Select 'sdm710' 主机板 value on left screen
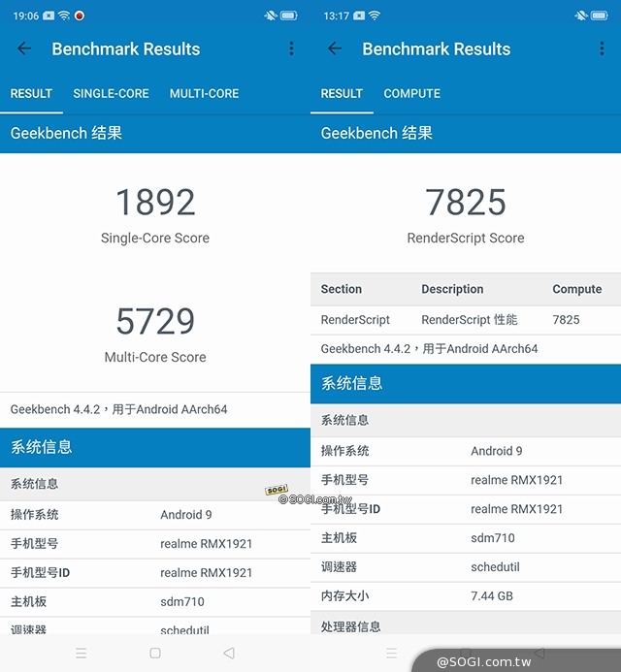 pyautogui.click(x=182, y=602)
